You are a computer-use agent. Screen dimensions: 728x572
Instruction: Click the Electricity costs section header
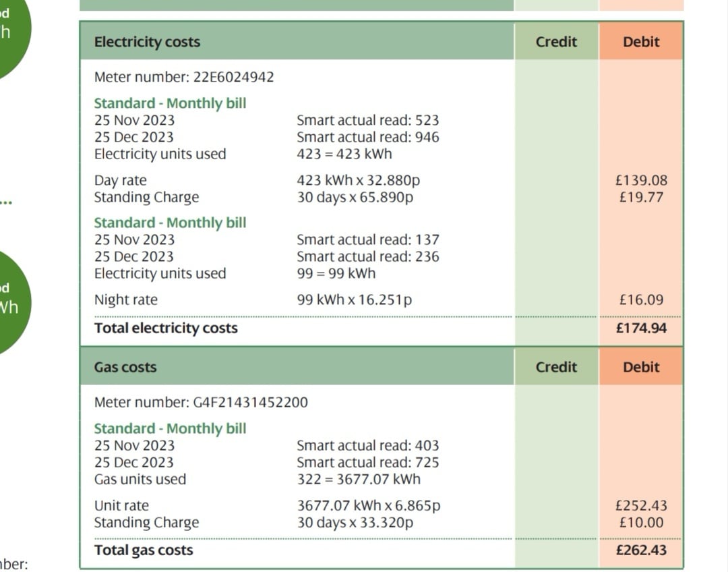point(147,42)
